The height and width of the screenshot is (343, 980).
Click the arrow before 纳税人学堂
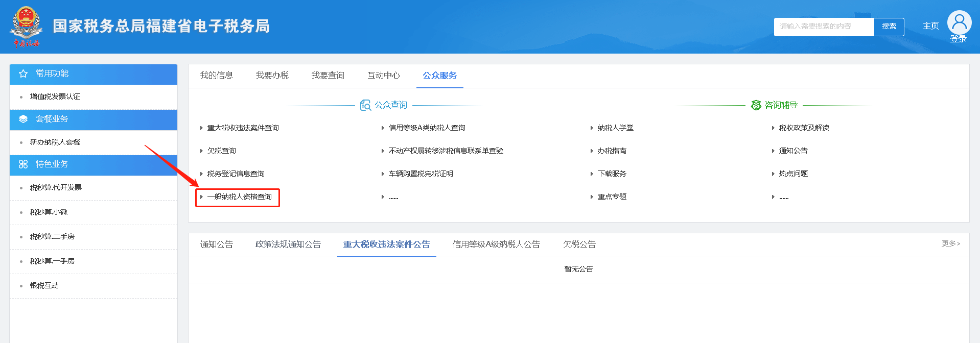[592, 128]
